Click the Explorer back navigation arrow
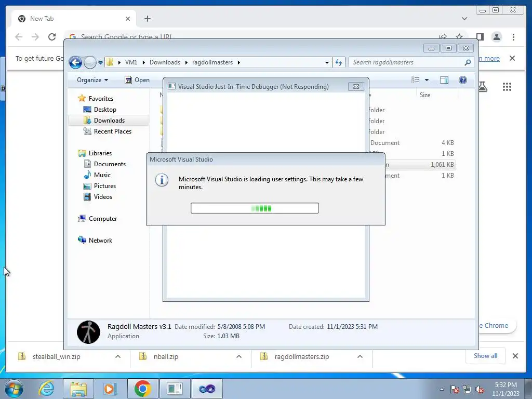 click(75, 62)
